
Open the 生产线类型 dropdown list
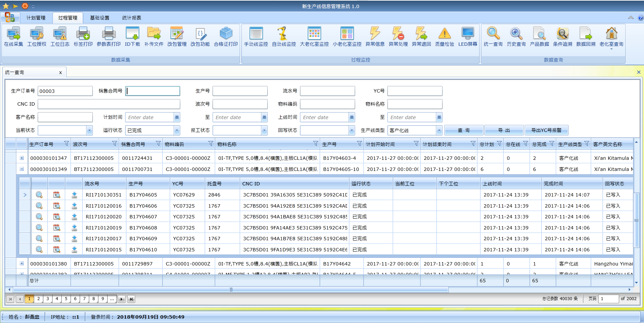439,131
